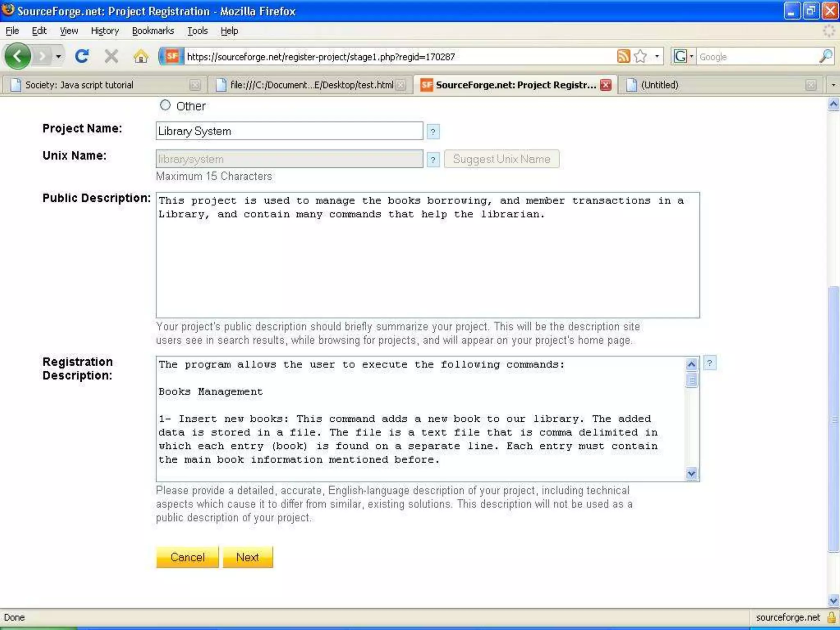Screen dimensions: 840x630
Task: Open the Bookmarks menu
Action: tap(153, 31)
